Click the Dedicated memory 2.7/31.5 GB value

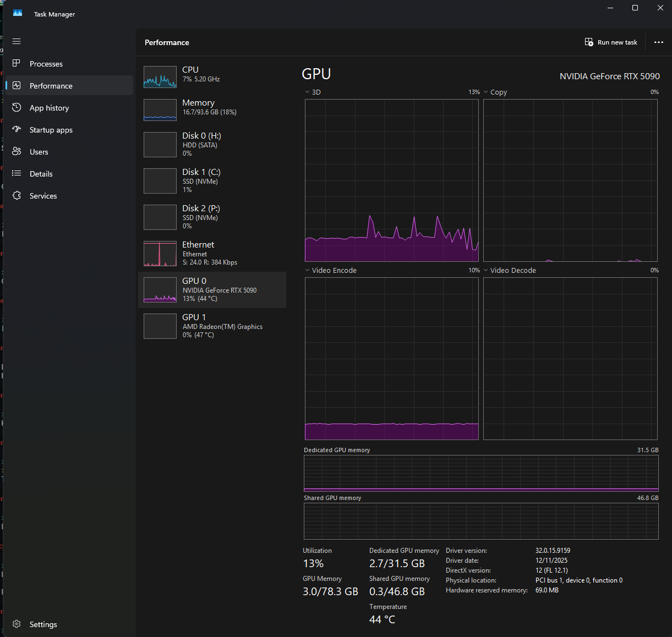(x=397, y=563)
